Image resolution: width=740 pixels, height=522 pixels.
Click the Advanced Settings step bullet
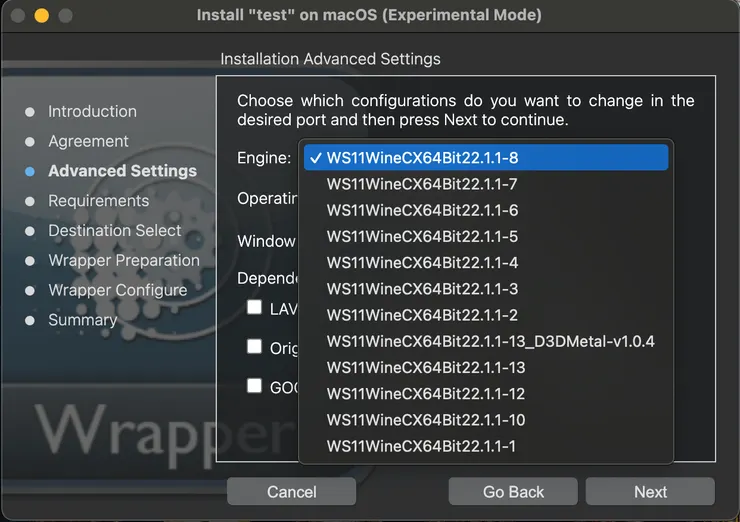coord(30,171)
